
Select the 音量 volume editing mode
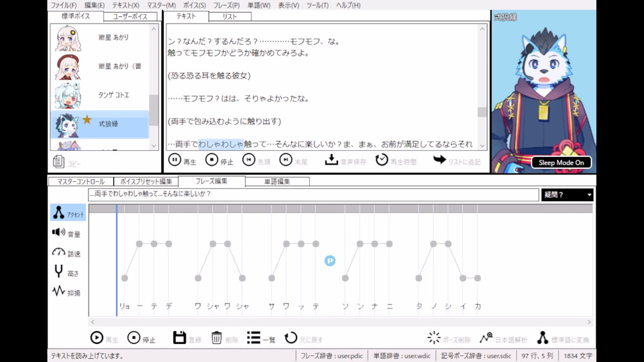coord(66,233)
